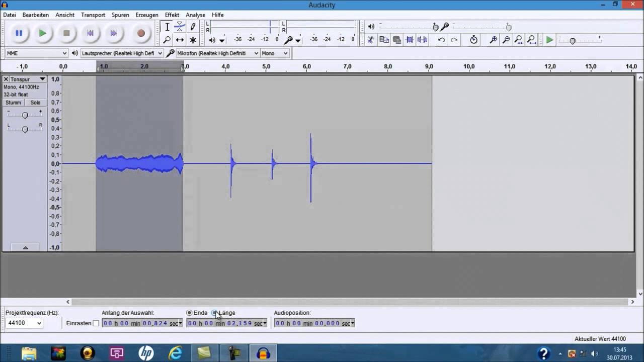The height and width of the screenshot is (362, 644).
Task: Select the Zoom magnifier tool
Action: (x=167, y=40)
